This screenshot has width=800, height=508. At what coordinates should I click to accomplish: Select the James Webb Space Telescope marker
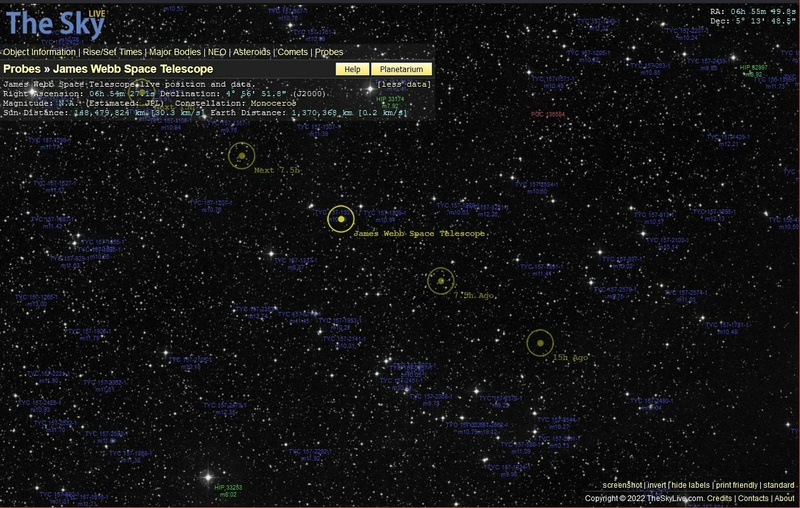[x=341, y=219]
